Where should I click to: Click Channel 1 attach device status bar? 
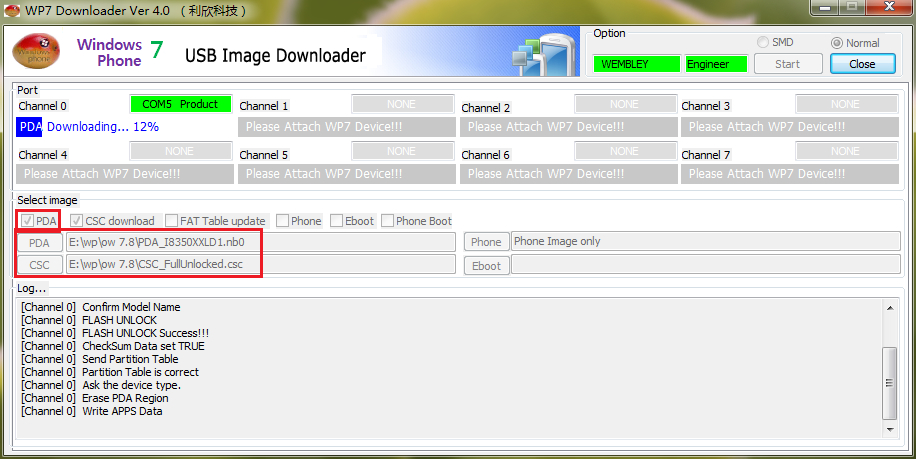pyautogui.click(x=347, y=127)
